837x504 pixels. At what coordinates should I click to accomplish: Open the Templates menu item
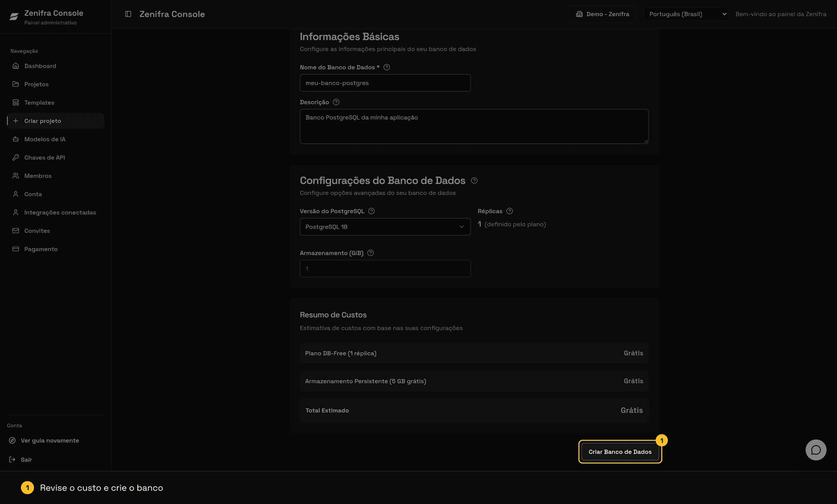coord(56,102)
